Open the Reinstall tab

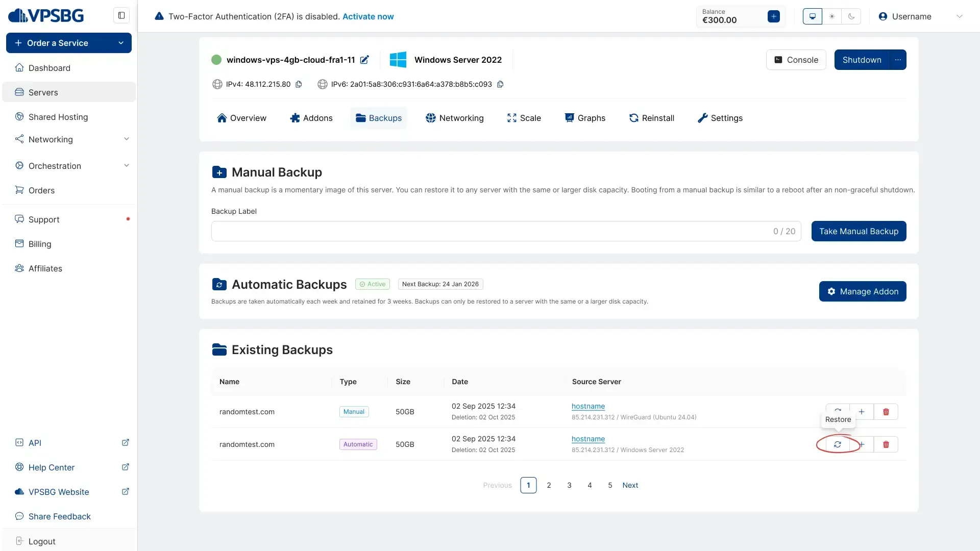(x=652, y=118)
